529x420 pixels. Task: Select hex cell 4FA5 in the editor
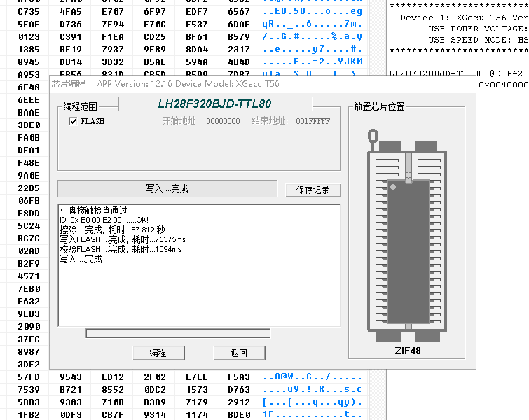click(71, 11)
